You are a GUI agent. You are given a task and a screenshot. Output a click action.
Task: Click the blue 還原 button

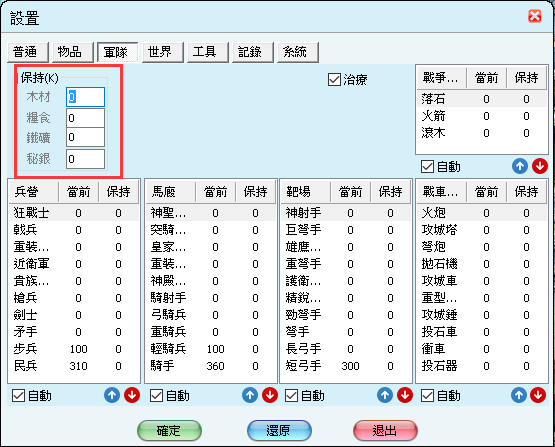pyautogui.click(x=279, y=430)
